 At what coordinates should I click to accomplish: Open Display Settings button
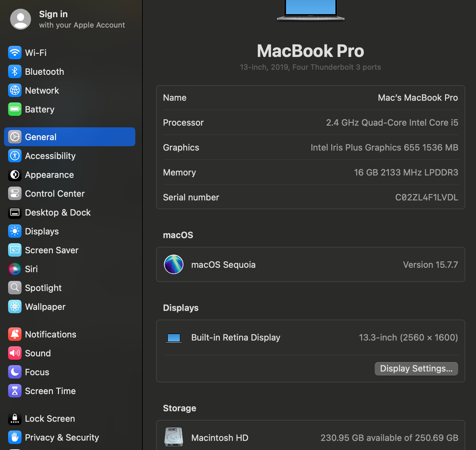pyautogui.click(x=416, y=368)
